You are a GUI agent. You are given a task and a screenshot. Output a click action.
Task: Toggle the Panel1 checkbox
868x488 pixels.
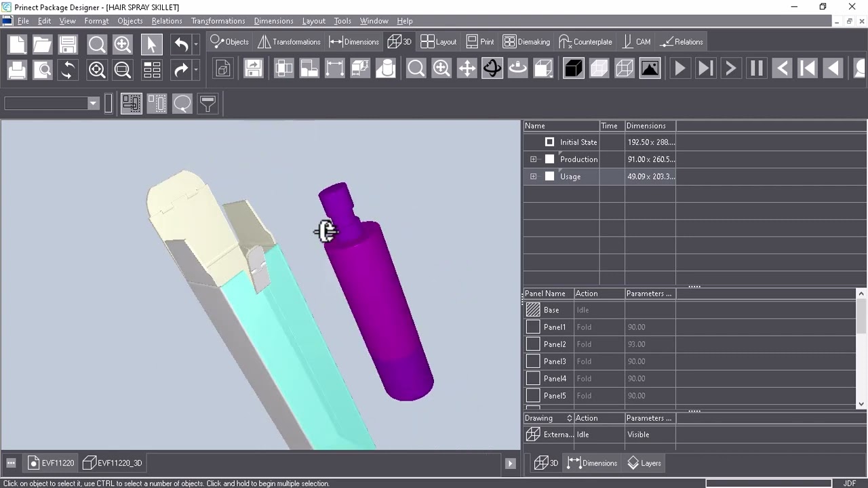click(x=533, y=327)
